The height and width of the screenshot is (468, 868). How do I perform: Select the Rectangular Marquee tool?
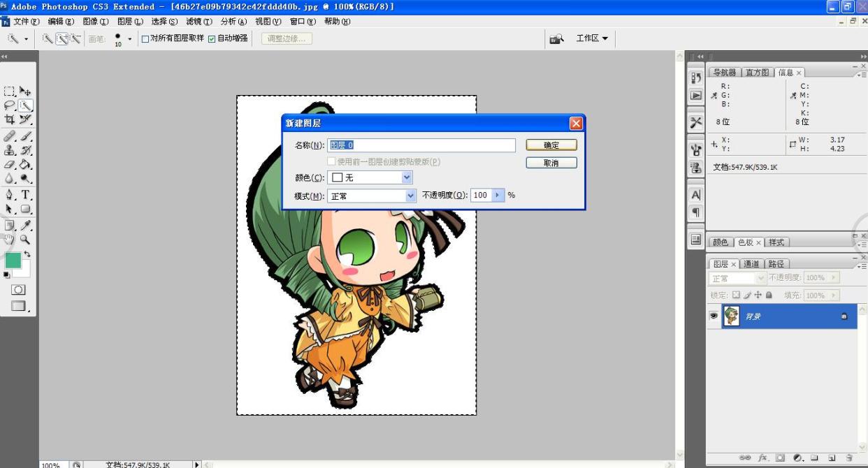[10, 91]
